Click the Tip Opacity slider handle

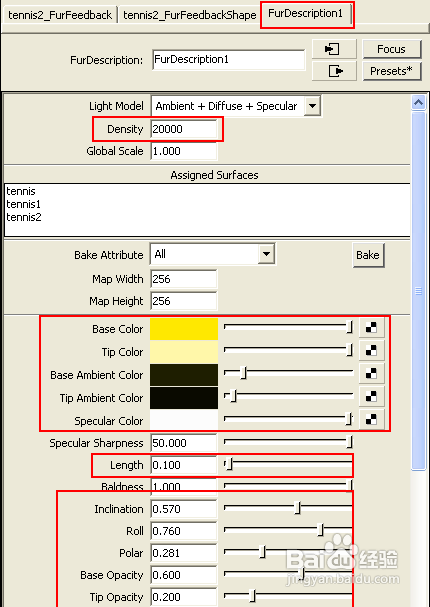pos(252,596)
